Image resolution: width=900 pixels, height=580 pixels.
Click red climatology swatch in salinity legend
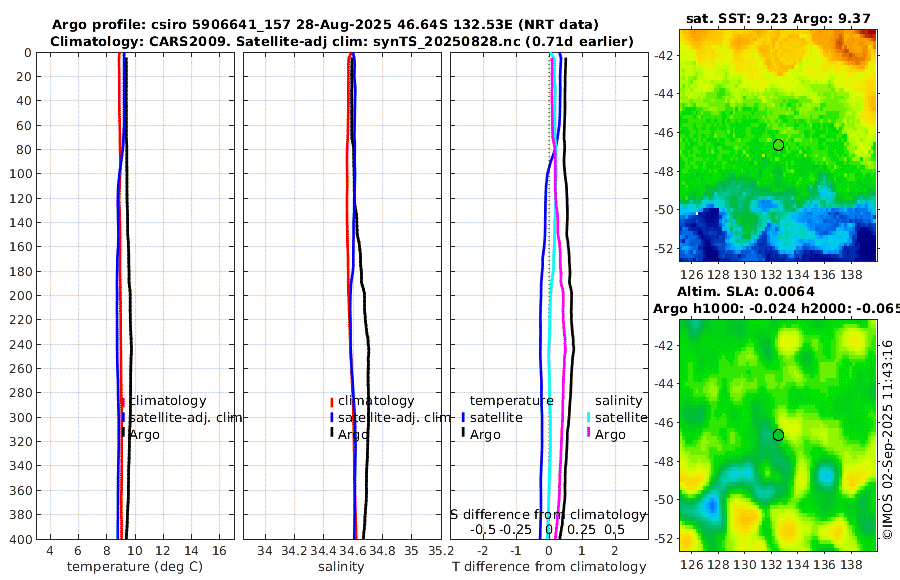332,402
